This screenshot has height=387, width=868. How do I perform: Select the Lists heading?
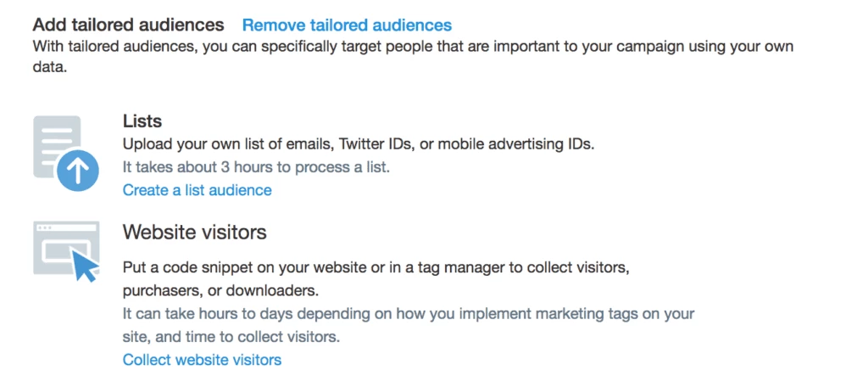142,121
